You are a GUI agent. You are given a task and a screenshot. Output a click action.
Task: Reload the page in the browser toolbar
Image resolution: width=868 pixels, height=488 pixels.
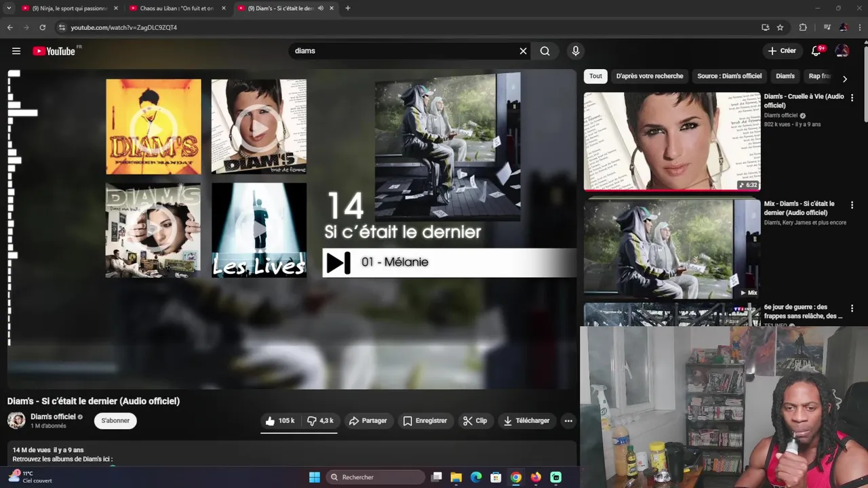tap(42, 28)
